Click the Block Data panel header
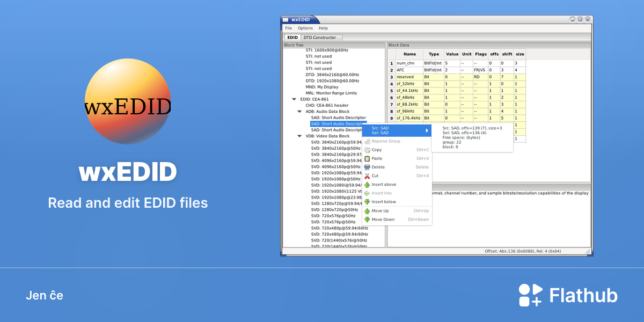This screenshot has width=644, height=322. (489, 45)
